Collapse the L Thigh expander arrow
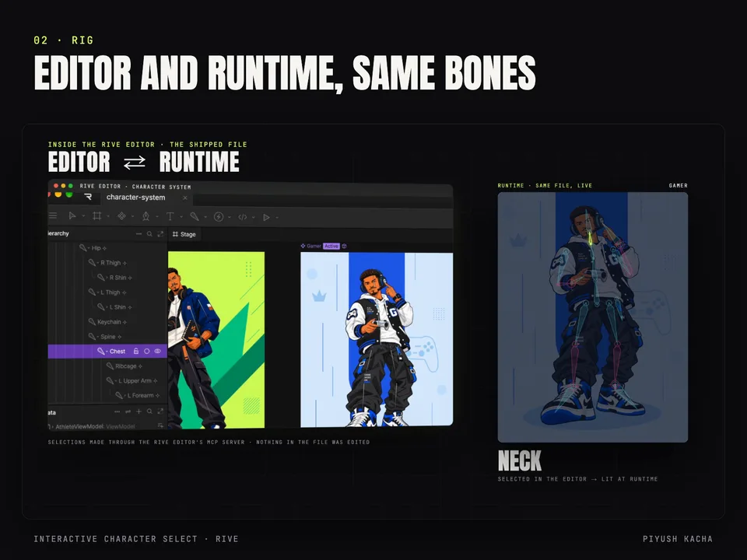 pos(98,293)
